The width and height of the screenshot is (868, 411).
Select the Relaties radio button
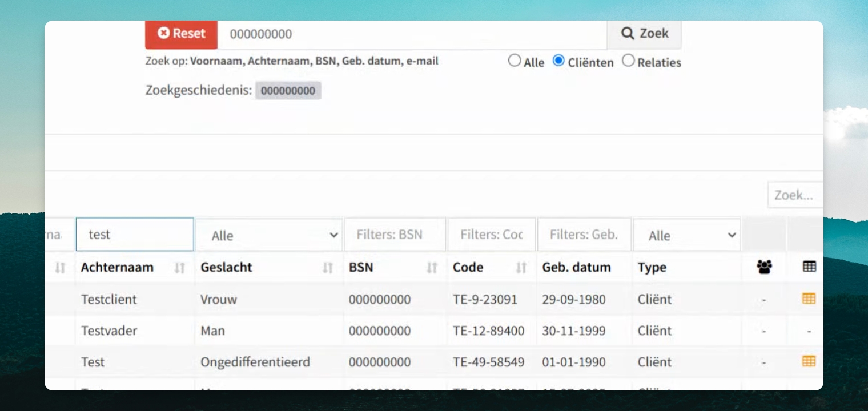click(628, 61)
